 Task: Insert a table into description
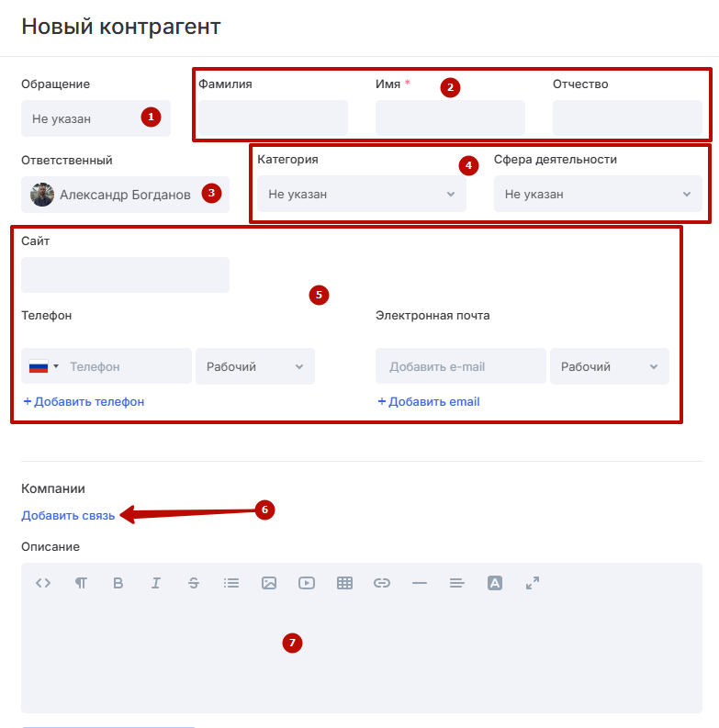point(344,583)
